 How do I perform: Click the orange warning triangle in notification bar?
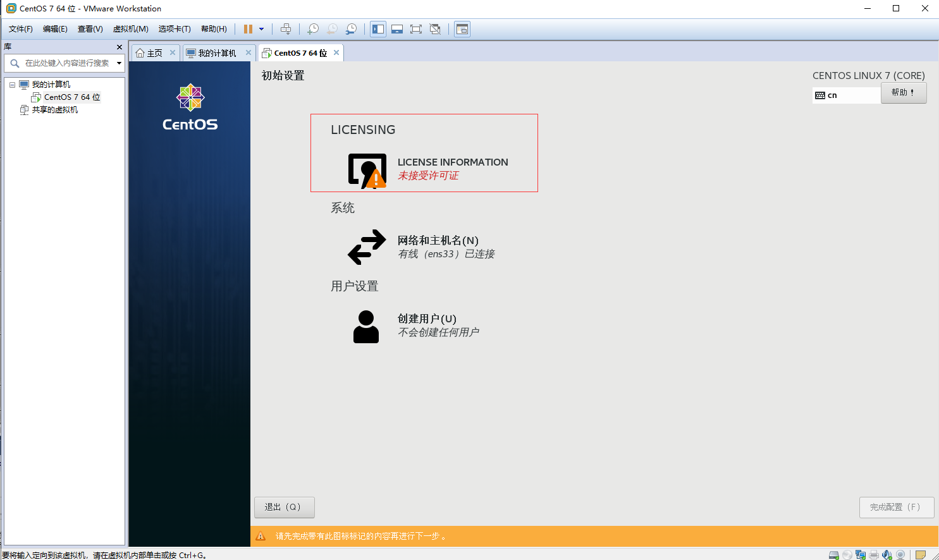coord(261,537)
